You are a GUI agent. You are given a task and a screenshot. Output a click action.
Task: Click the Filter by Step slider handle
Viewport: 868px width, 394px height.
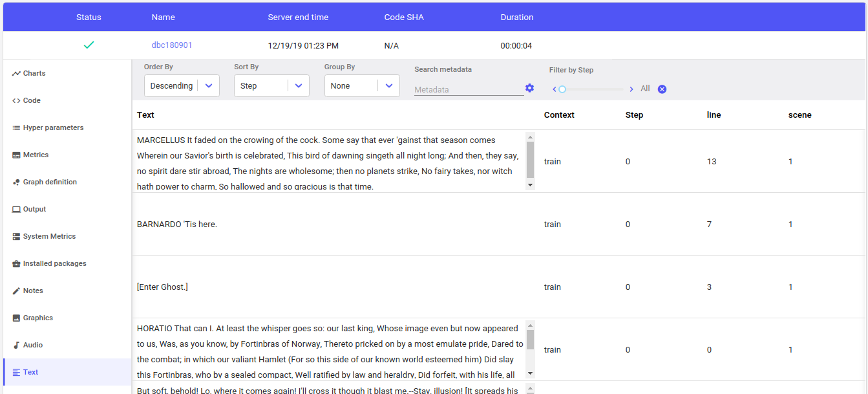562,89
